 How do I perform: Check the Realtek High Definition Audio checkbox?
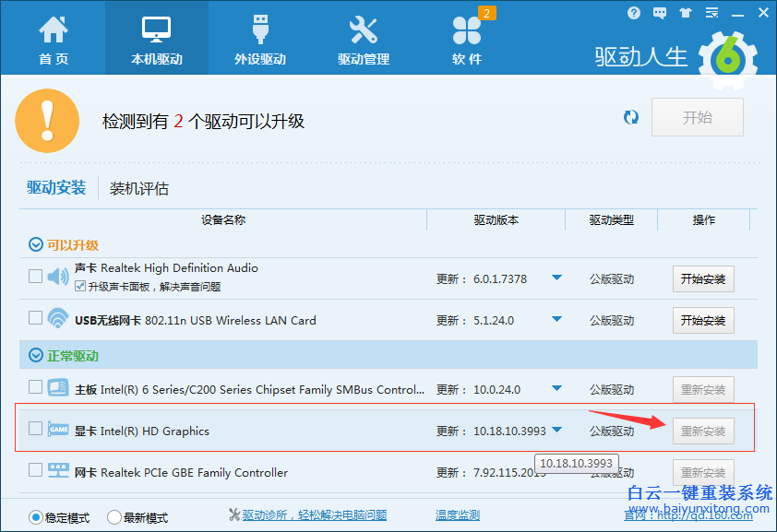point(35,276)
